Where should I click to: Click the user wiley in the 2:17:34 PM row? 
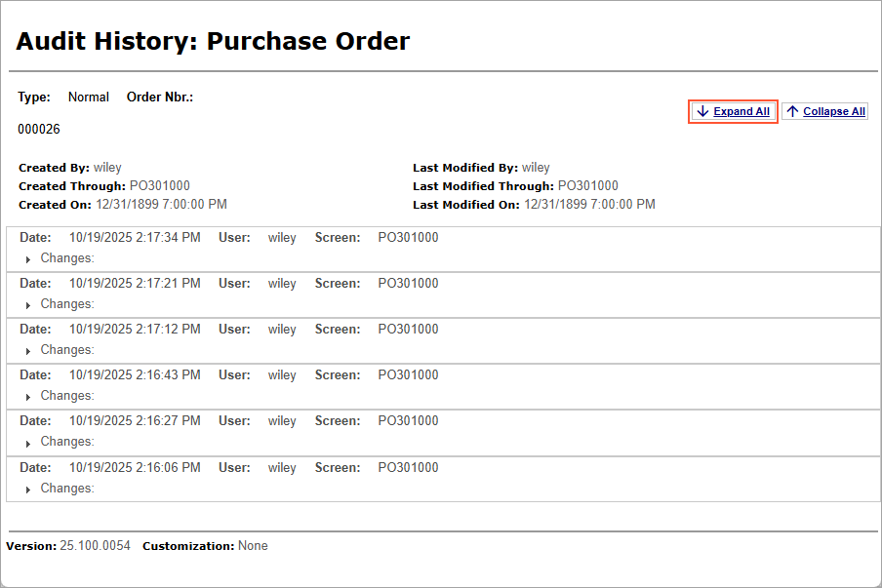[x=282, y=238]
